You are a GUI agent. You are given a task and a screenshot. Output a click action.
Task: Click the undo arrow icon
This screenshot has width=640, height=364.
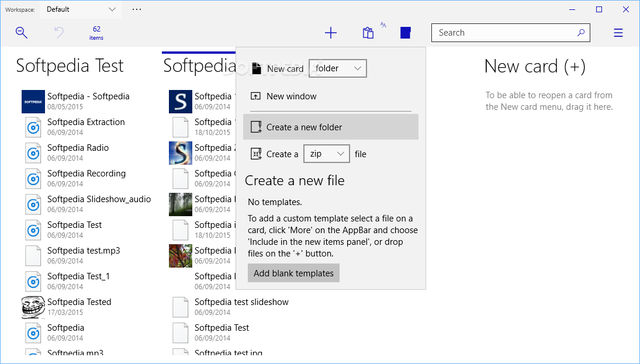pyautogui.click(x=59, y=33)
